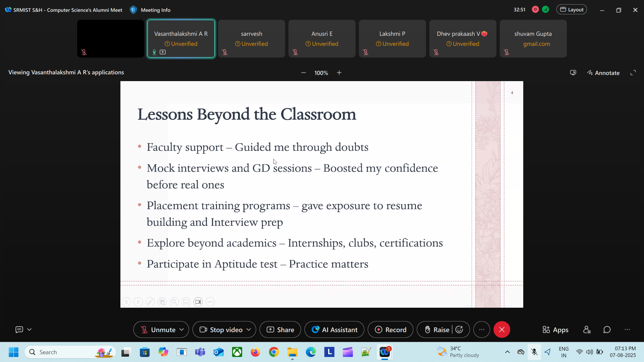644x362 pixels.
Task: Open the AI Assistant
Action: 334,330
